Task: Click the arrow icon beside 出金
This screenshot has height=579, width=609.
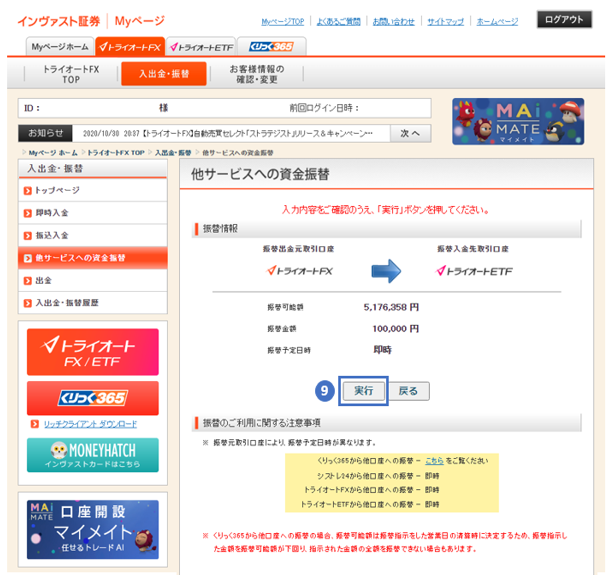Action: pyautogui.click(x=27, y=281)
